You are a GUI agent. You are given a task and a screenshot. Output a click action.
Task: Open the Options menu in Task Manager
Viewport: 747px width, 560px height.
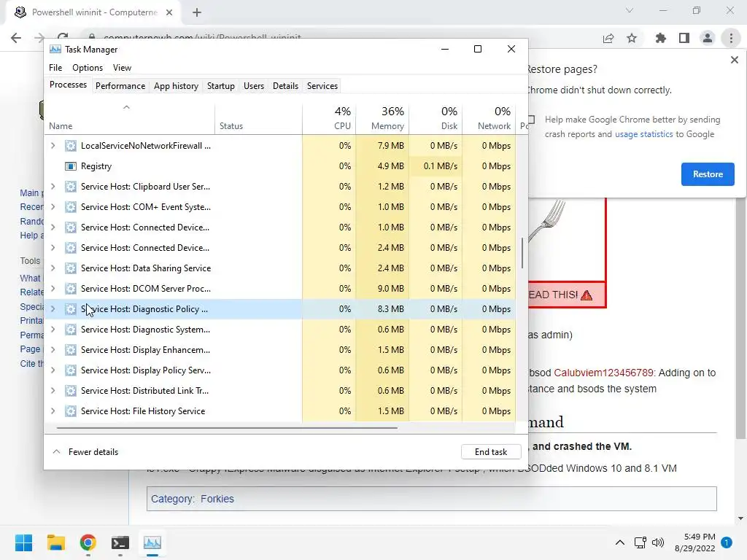point(88,68)
